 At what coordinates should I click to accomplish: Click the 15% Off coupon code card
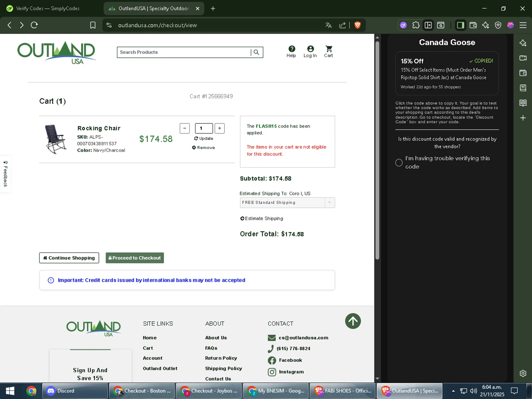pos(447,73)
